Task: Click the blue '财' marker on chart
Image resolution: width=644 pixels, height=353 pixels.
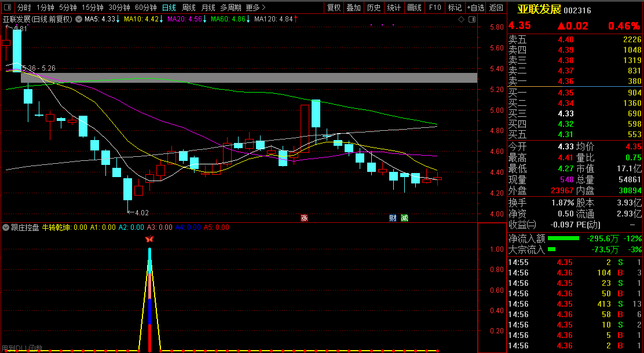Action: [x=393, y=218]
